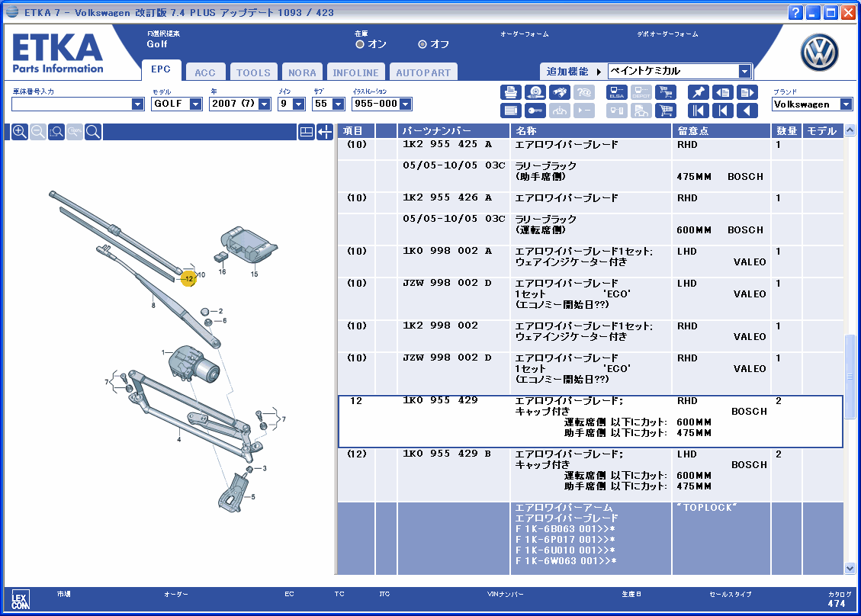The width and height of the screenshot is (861, 616).
Task: Go to the previous page icon
Action: pos(723,92)
